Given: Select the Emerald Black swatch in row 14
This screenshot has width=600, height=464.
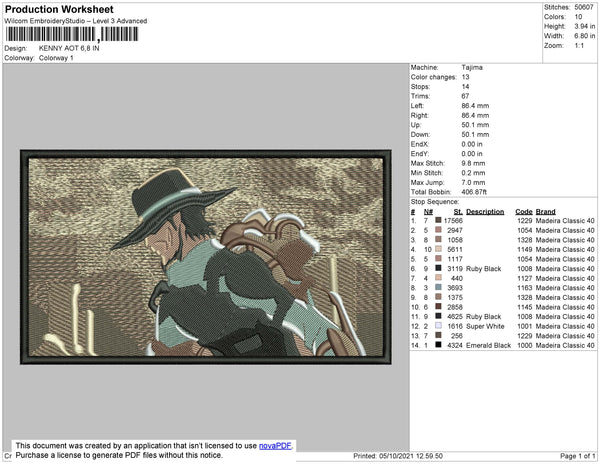Looking at the screenshot, I should 438,345.
